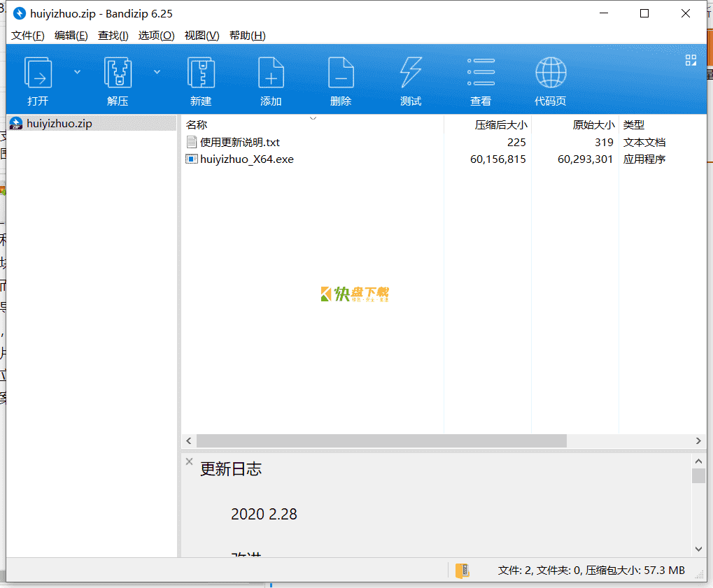Click original size 60,293,301 cell

(585, 159)
